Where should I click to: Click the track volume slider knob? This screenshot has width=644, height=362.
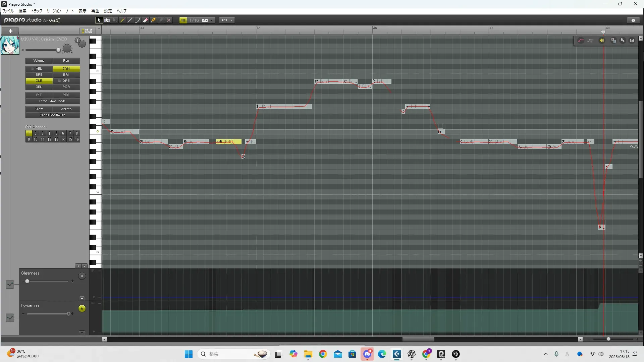pos(58,50)
